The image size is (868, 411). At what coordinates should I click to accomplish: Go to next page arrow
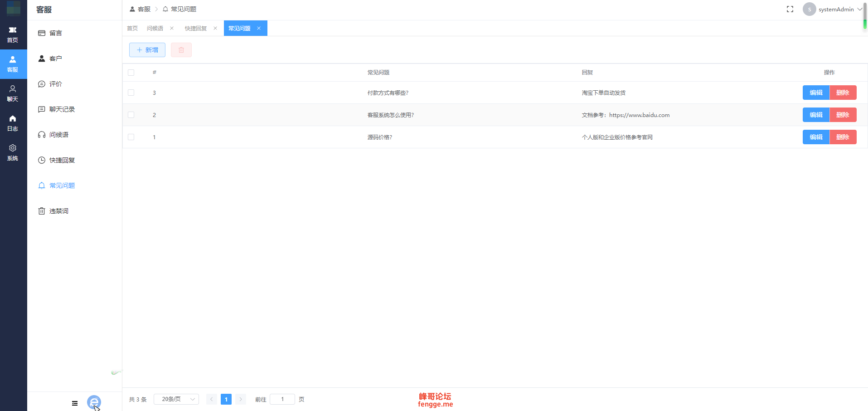pos(241,399)
